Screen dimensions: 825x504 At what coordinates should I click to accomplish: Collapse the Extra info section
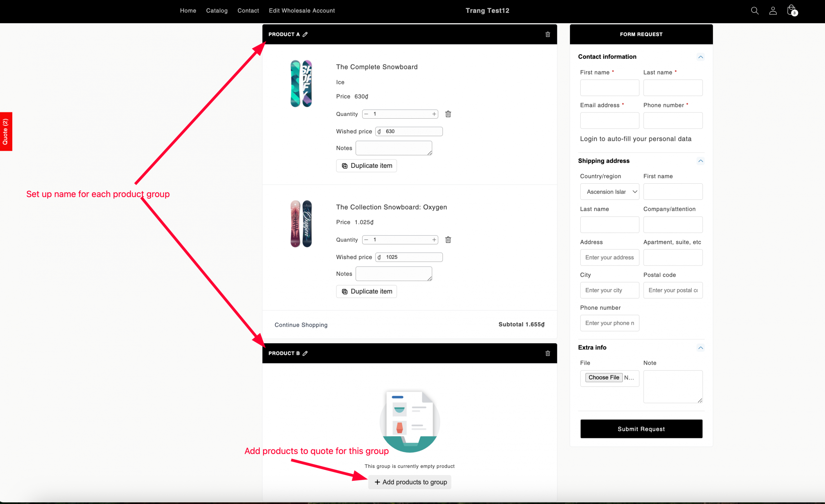[x=701, y=348]
